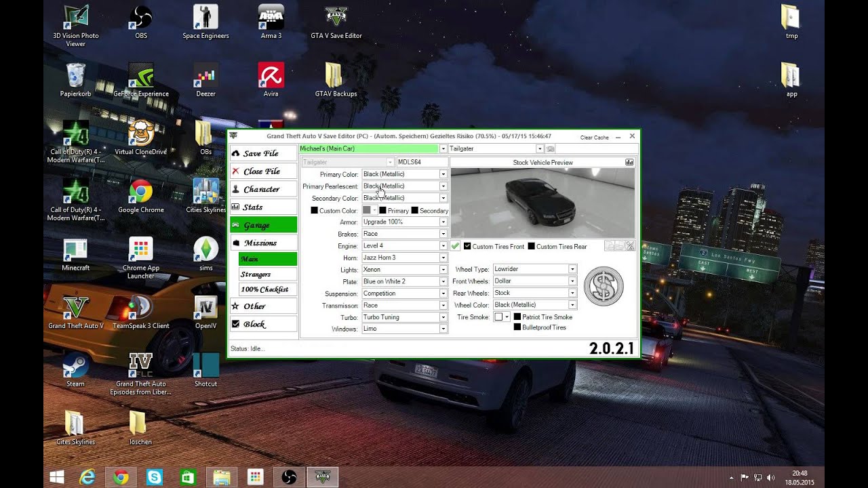The width and height of the screenshot is (868, 488).
Task: Click Clear Cache in the title bar
Action: [x=595, y=137]
